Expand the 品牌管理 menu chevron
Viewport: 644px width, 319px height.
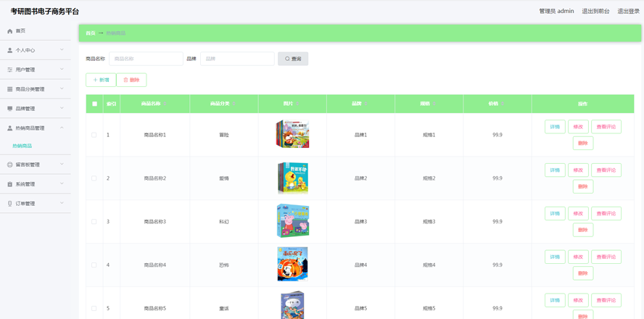(62, 108)
